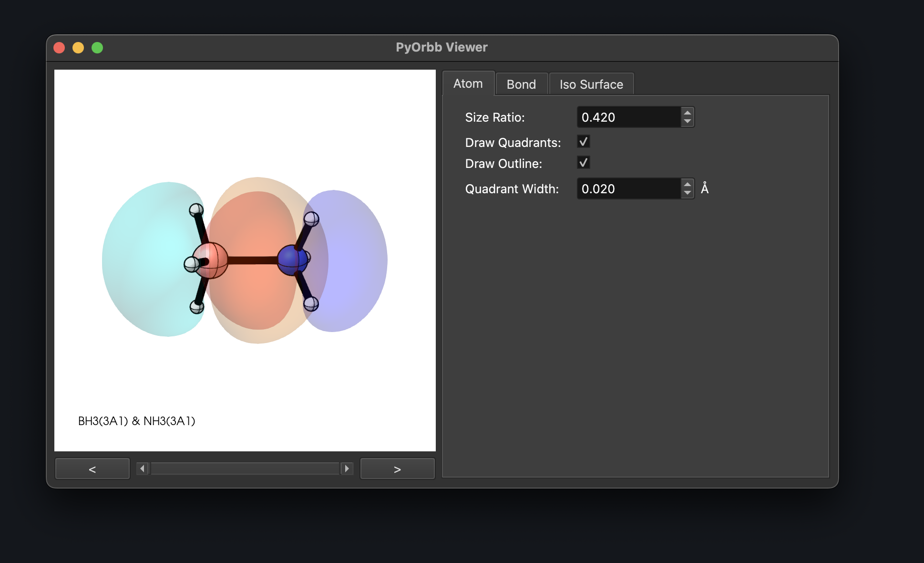The height and width of the screenshot is (563, 924).
Task: Click the pink boron atom in the viewer
Action: [x=210, y=261]
